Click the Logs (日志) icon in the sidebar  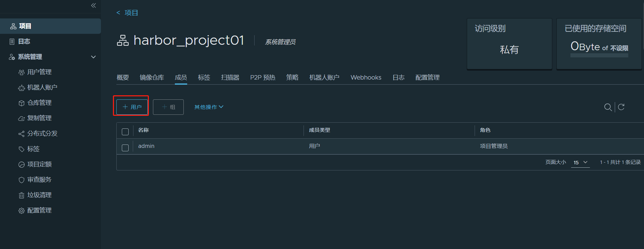[12, 42]
